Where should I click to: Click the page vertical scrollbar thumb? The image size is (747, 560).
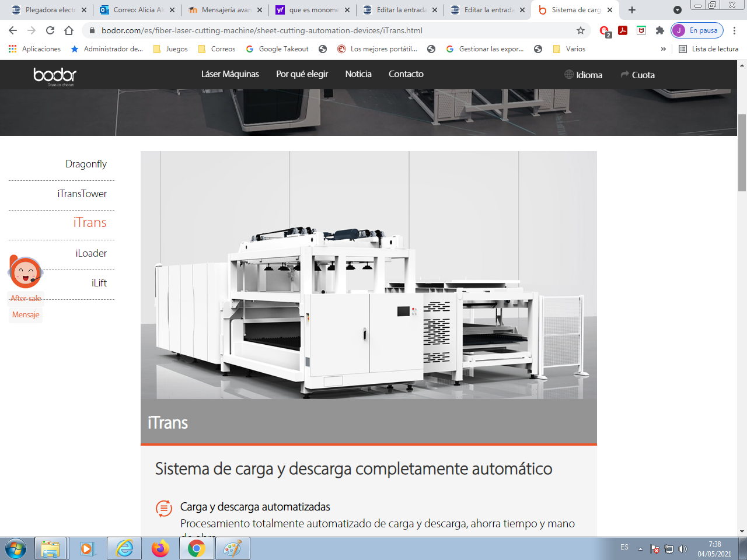742,153
